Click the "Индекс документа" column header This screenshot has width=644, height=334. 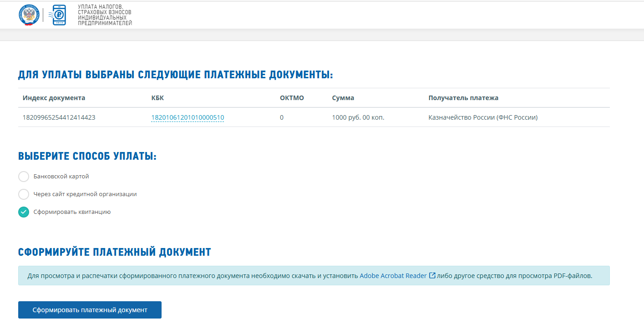[53, 97]
